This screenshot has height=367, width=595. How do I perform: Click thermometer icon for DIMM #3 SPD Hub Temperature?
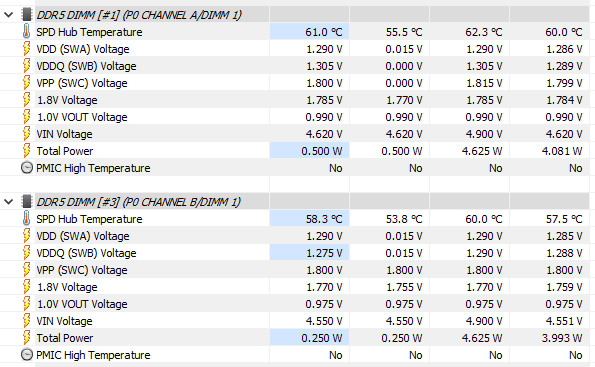26,219
